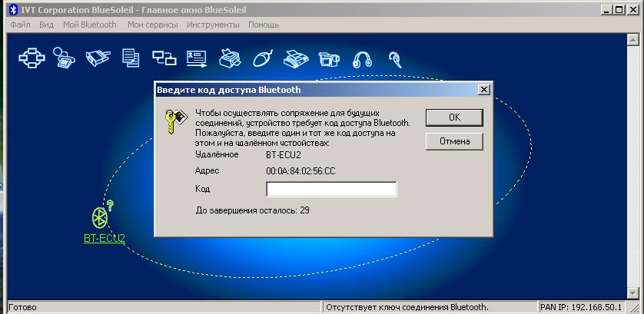Select the Basic Imaging camera icon

point(330,58)
